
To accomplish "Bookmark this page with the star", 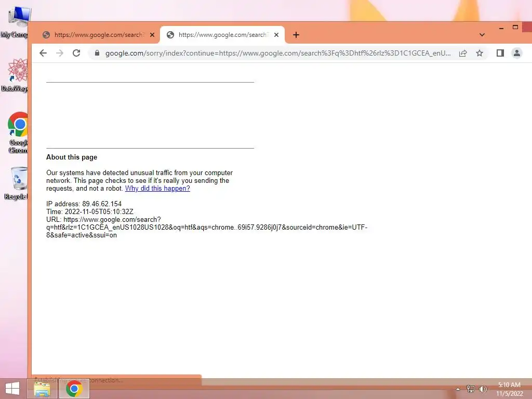I will [479, 53].
